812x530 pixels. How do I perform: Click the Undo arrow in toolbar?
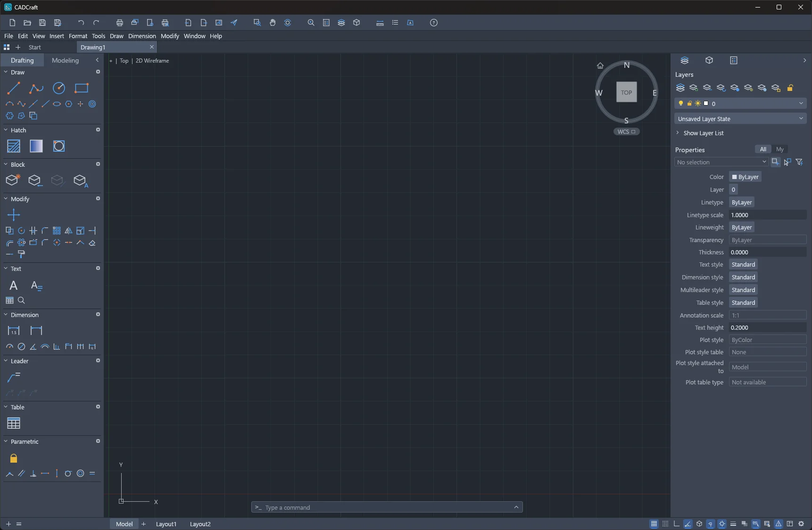click(81, 23)
